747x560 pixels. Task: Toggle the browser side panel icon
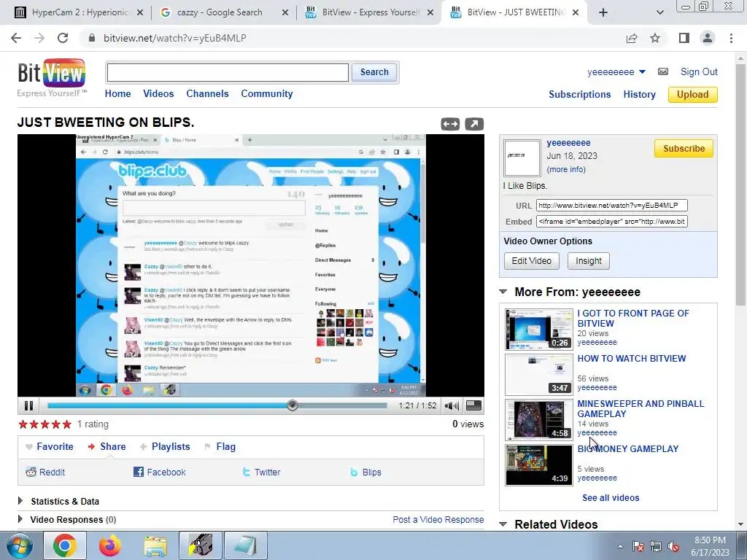(x=684, y=38)
